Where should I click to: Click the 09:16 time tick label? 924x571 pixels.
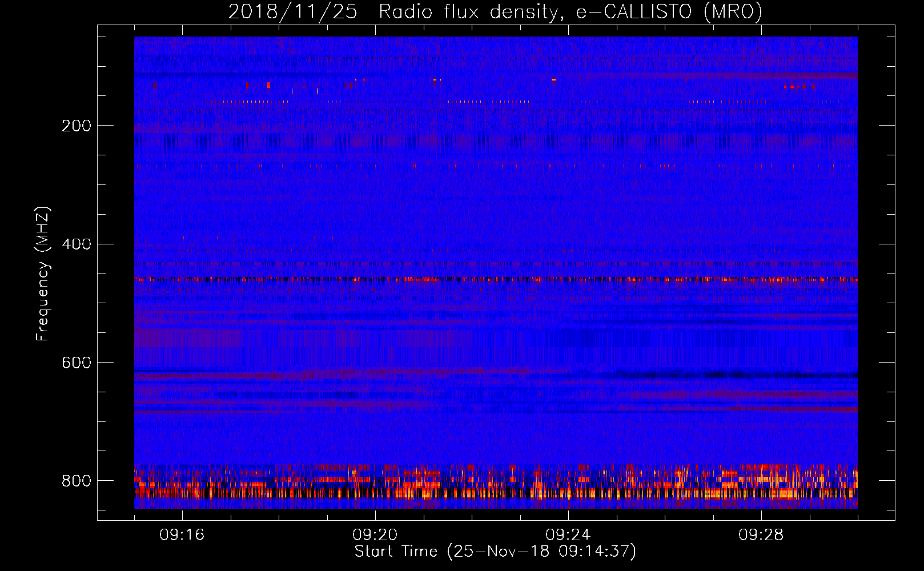(x=182, y=535)
